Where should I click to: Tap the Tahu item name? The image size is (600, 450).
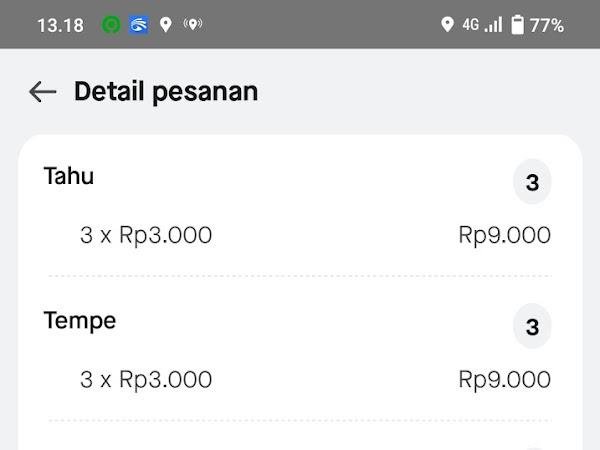pyautogui.click(x=69, y=176)
